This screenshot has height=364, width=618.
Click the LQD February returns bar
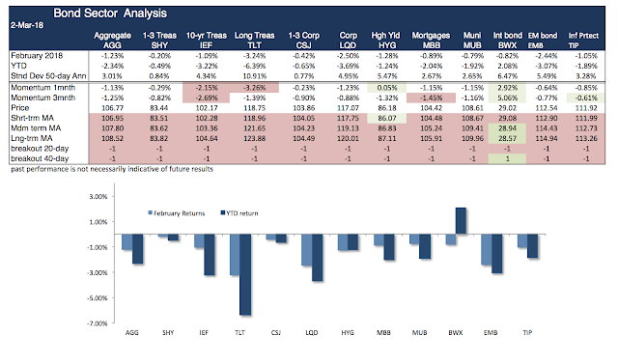(307, 250)
